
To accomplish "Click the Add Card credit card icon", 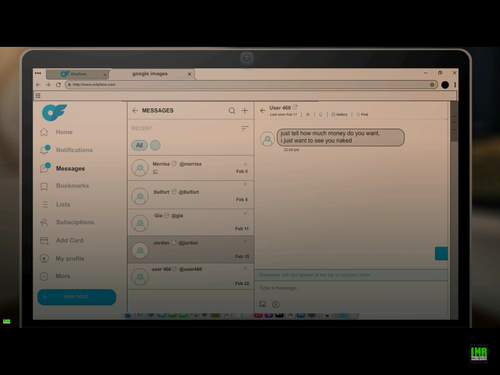I will 44,240.
